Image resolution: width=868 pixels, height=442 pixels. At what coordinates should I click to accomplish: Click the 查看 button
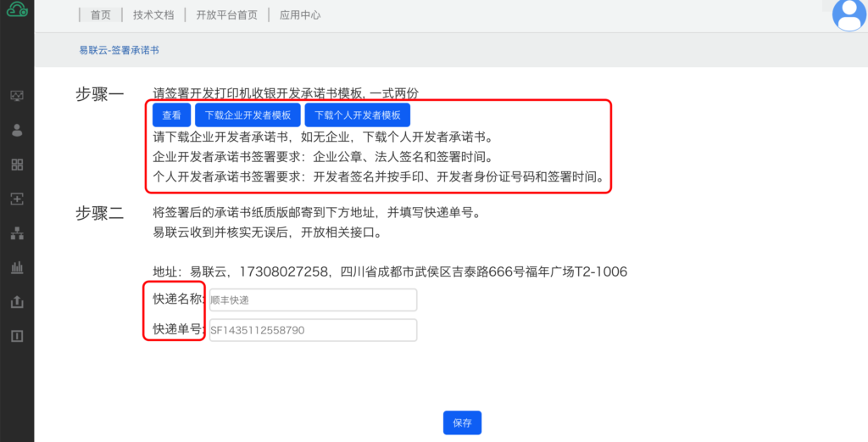[171, 115]
